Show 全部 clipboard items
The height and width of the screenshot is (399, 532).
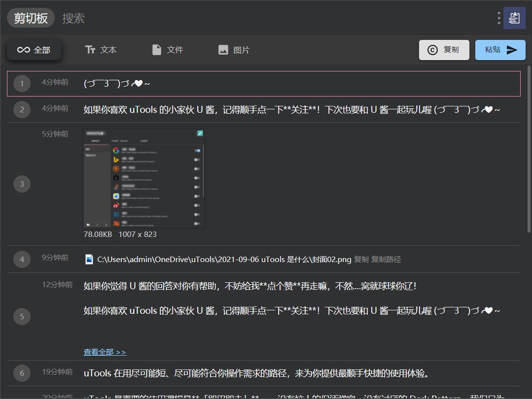(x=34, y=50)
